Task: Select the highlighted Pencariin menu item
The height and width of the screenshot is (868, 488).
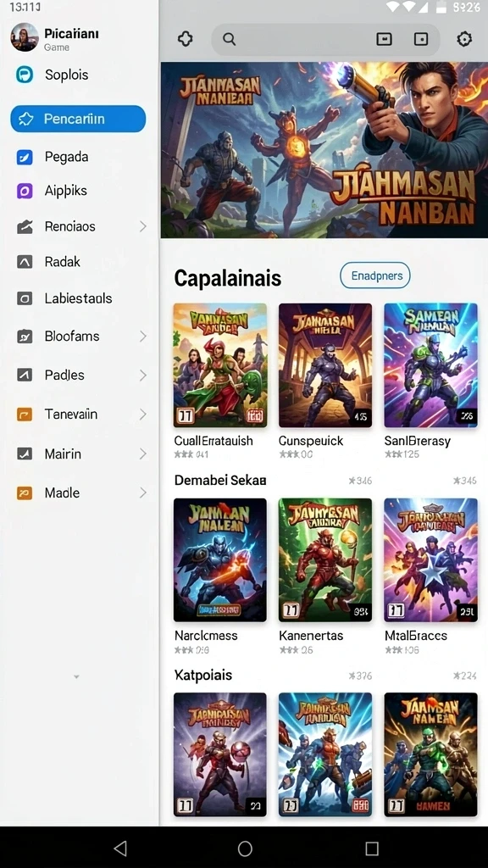Action: (x=78, y=119)
